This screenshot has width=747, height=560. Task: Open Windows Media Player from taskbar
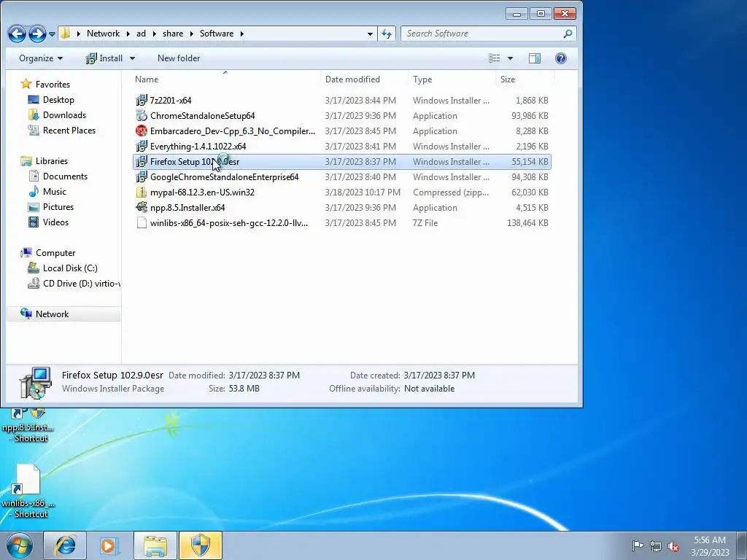109,545
